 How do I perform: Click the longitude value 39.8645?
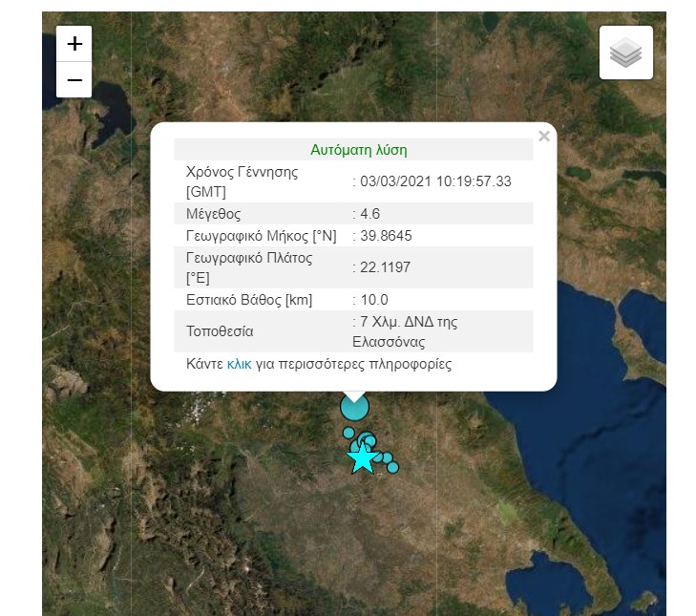(x=385, y=235)
